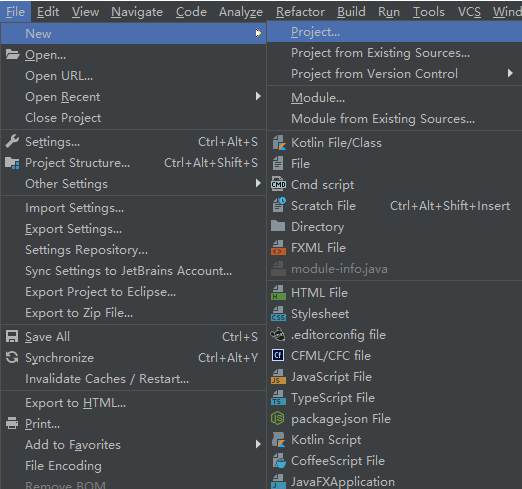
Task: Click the Settings wrench icon
Action: pyautogui.click(x=12, y=141)
